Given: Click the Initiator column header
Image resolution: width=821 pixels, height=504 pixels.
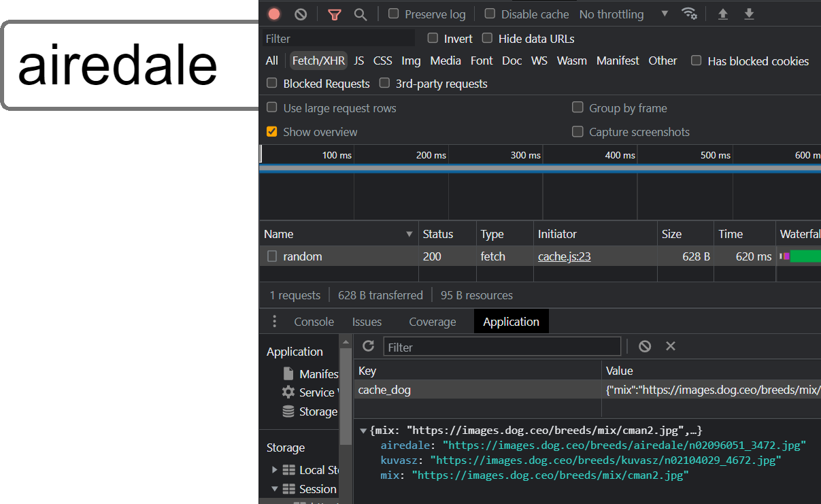Looking at the screenshot, I should (595, 234).
